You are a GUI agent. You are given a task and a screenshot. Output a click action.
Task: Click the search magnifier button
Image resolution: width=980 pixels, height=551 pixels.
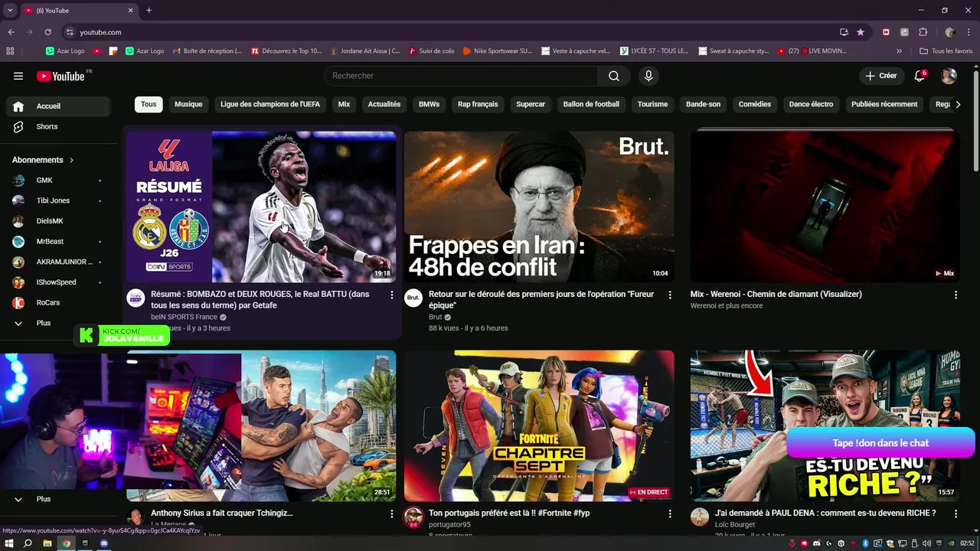coord(614,76)
